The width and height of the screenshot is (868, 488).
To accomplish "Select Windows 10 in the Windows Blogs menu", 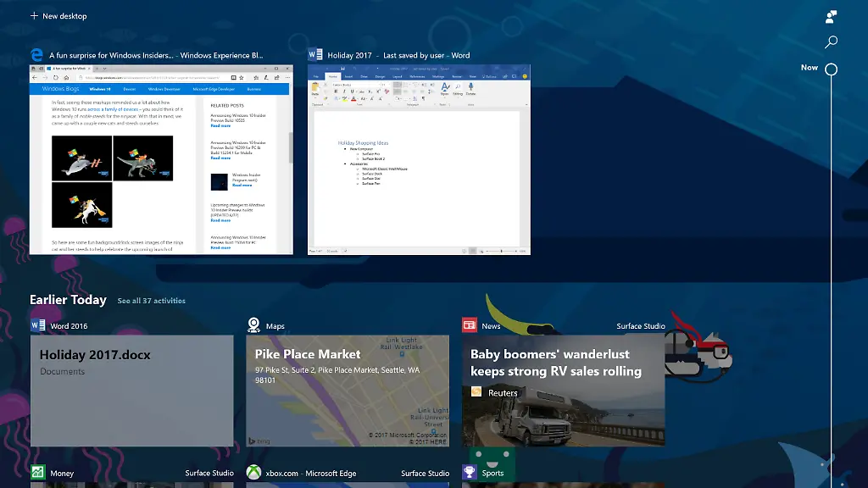I will (100, 89).
